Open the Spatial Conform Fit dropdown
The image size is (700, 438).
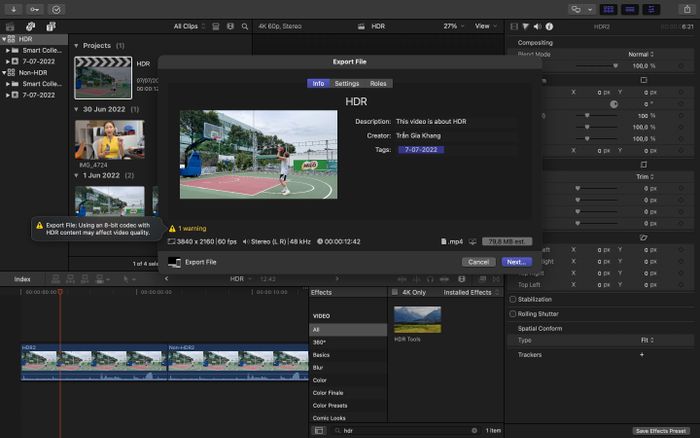click(x=647, y=340)
